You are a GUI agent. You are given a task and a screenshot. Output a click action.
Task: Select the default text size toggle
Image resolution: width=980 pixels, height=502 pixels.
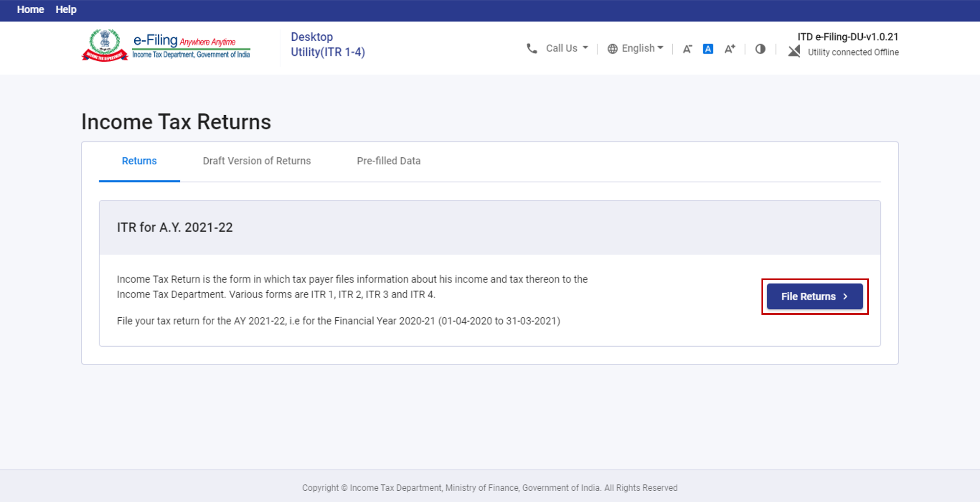(x=708, y=49)
